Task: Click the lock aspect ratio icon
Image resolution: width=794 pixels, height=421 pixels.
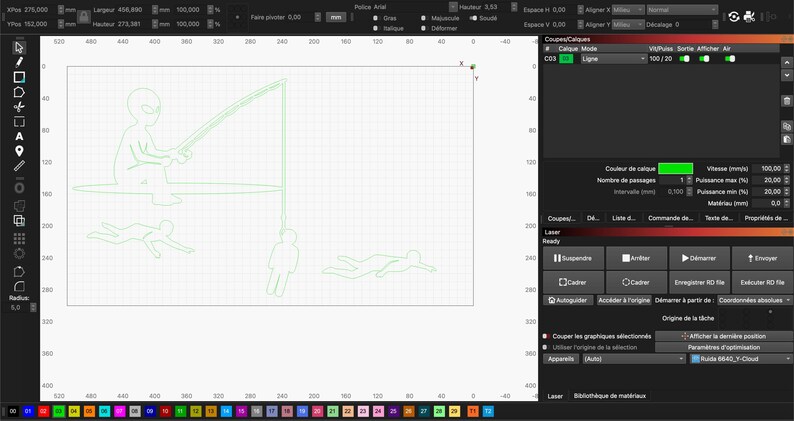Action: click(84, 17)
